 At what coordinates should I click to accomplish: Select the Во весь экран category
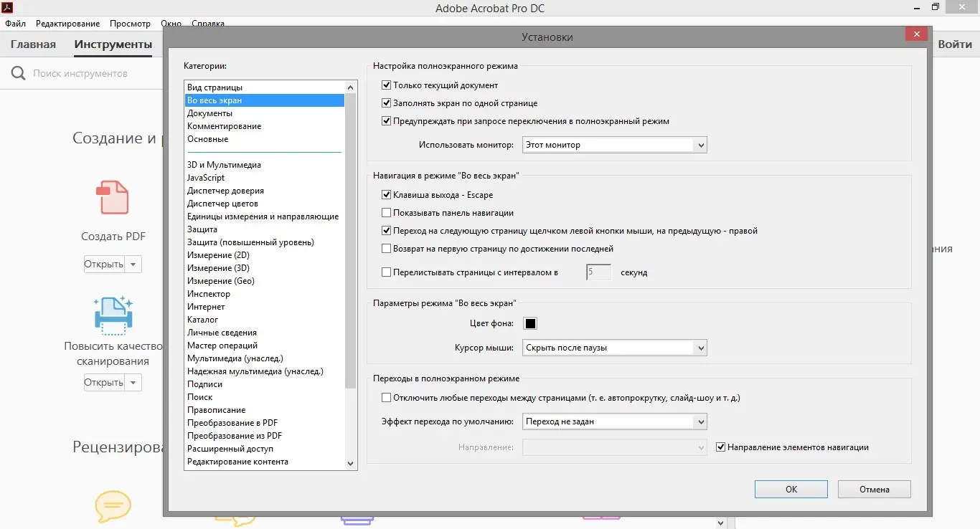pos(264,100)
